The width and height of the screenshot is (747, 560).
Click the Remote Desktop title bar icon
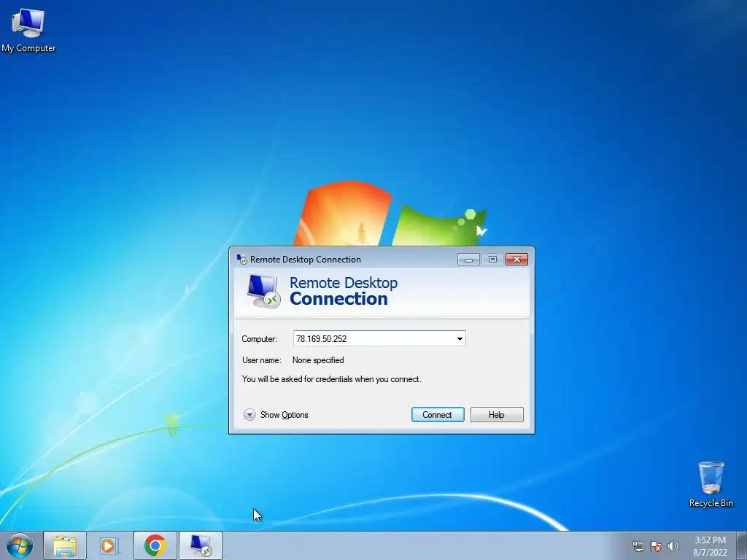tap(242, 259)
